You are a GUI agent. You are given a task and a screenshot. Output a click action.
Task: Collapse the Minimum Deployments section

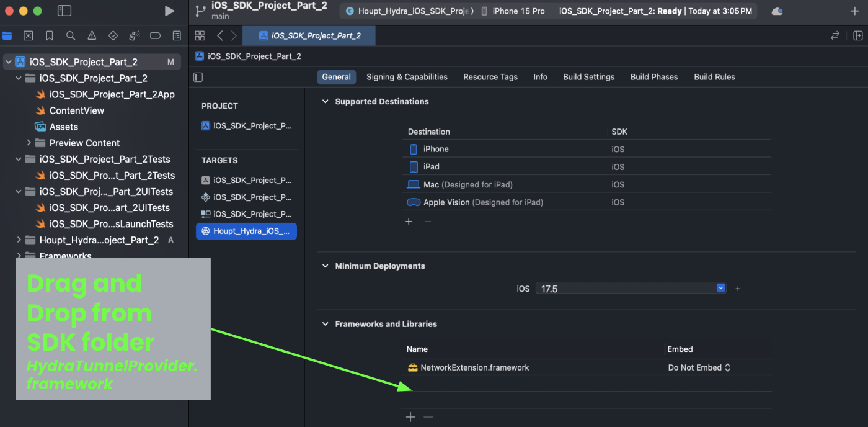tap(325, 266)
